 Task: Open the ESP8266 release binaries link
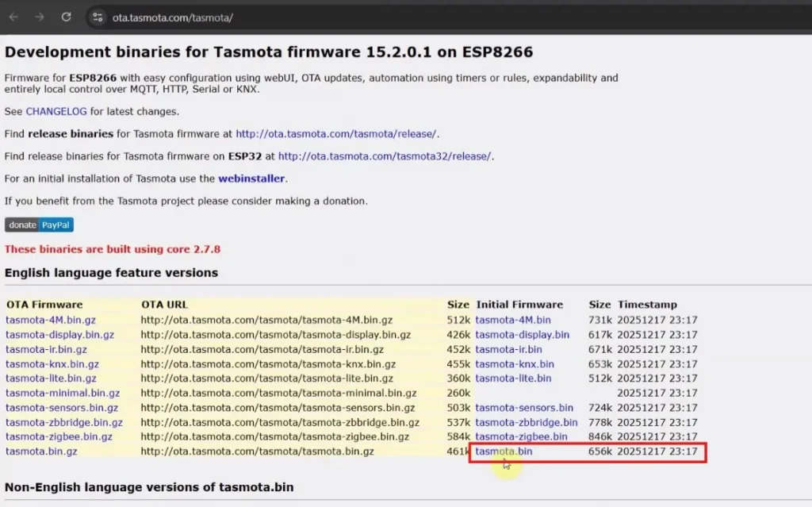337,133
